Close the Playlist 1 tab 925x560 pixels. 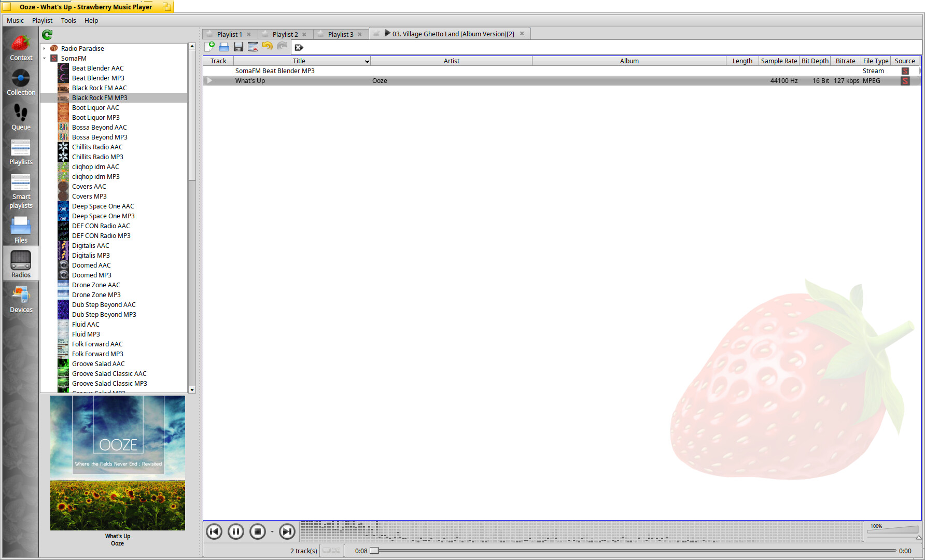click(249, 35)
